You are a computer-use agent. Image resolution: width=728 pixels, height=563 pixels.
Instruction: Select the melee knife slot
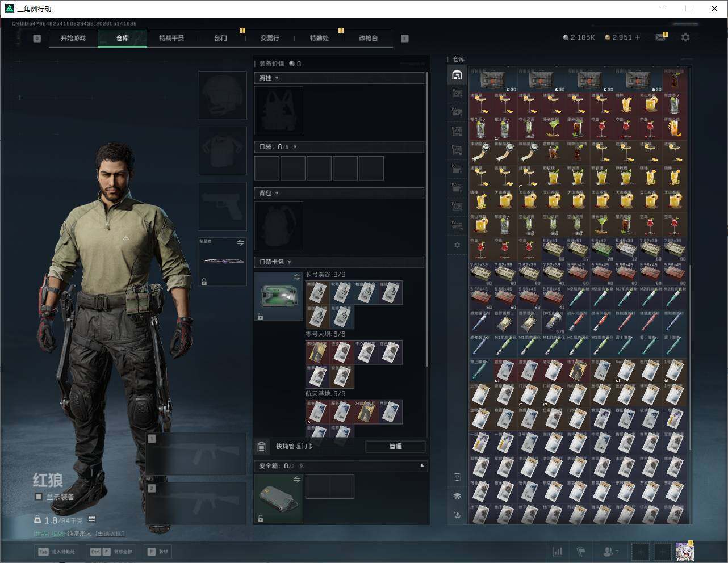coord(222,262)
